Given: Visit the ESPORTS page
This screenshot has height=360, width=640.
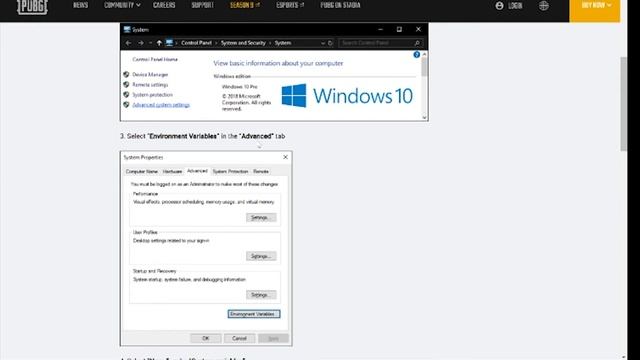Looking at the screenshot, I should click(x=290, y=5).
